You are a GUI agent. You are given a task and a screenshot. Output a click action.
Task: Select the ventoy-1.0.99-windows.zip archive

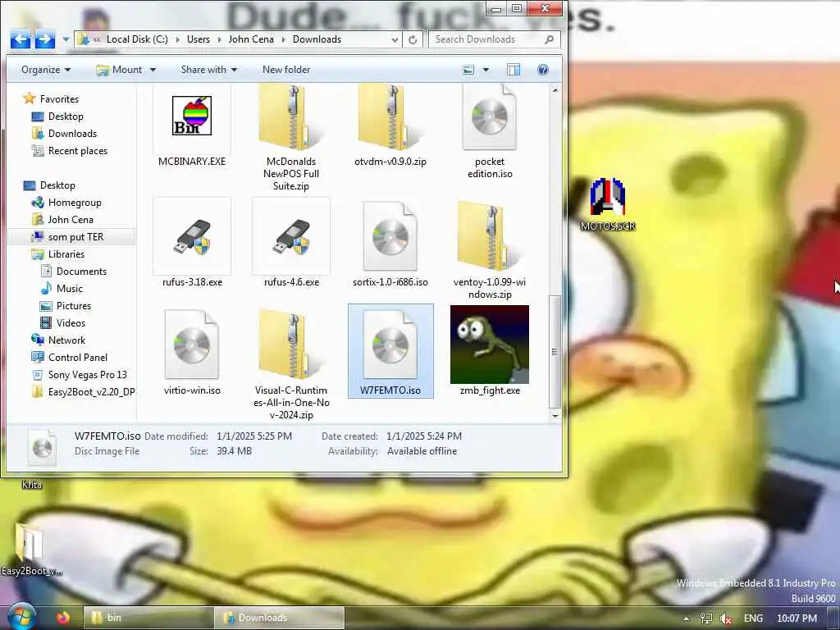tap(490, 236)
